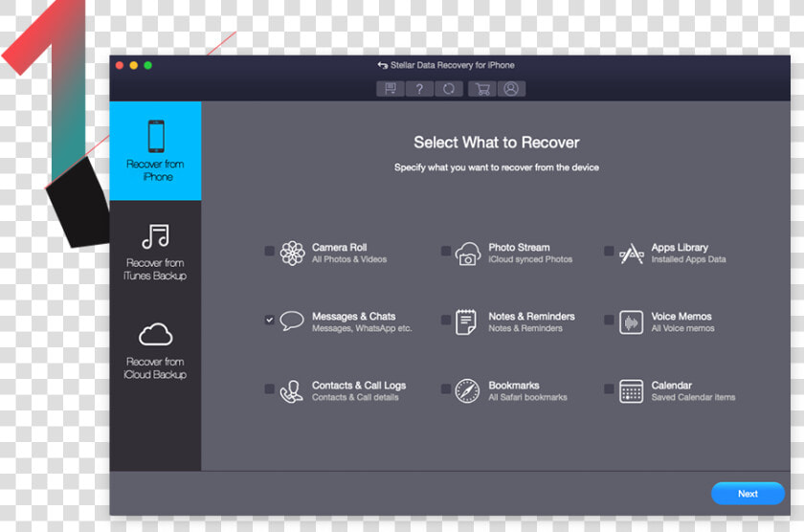Close window with red button
Image resolution: width=804 pixels, height=532 pixels.
(x=120, y=65)
